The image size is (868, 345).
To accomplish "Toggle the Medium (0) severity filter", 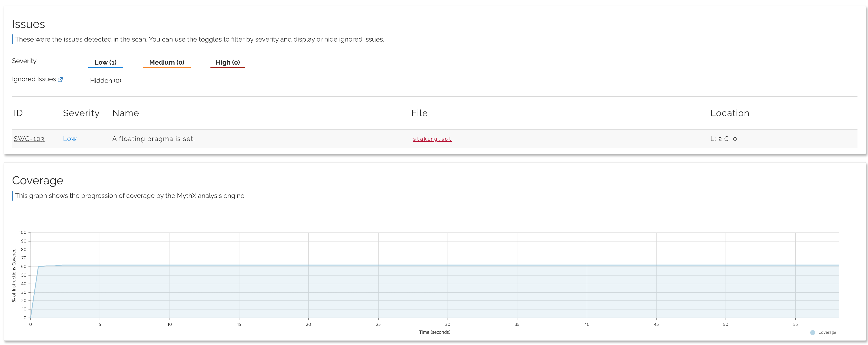I will [x=167, y=62].
